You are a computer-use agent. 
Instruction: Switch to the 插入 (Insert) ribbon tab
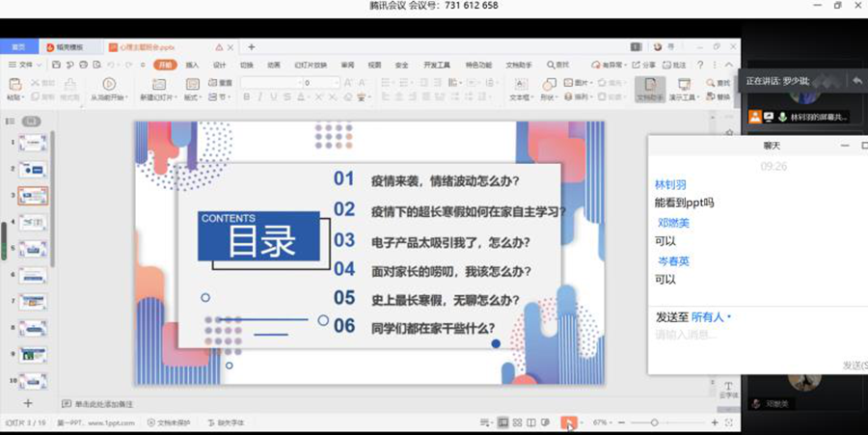[x=192, y=65]
